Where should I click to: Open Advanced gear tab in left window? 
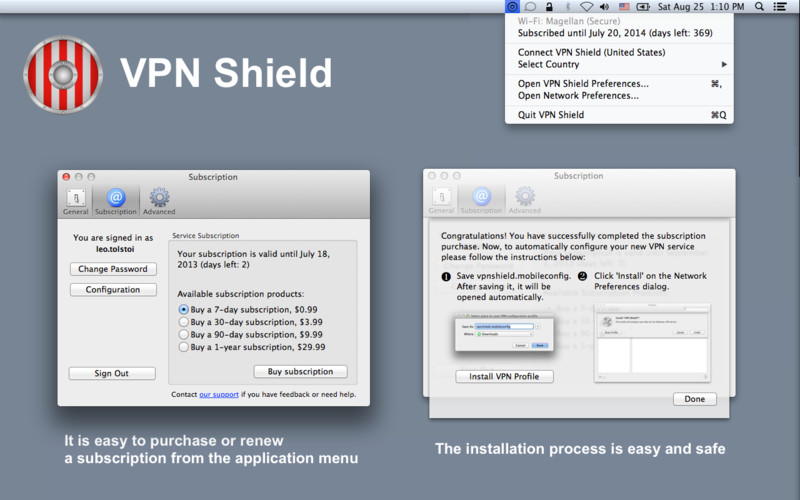159,202
